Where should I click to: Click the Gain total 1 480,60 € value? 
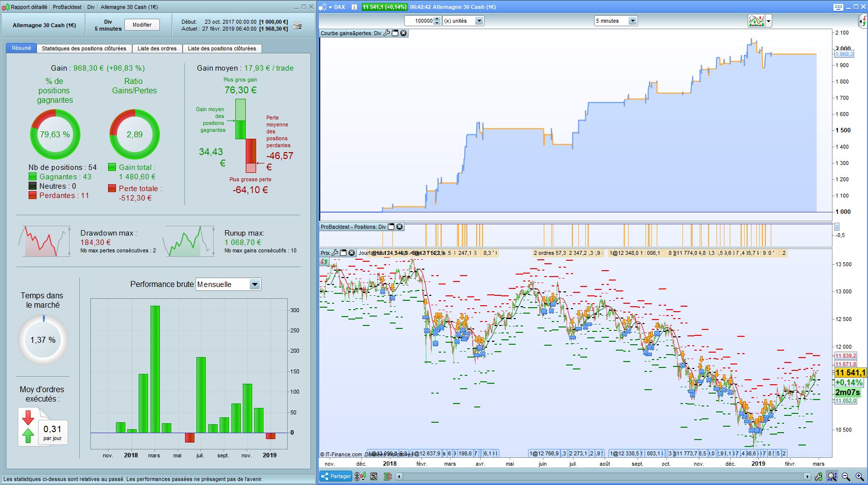click(x=137, y=177)
